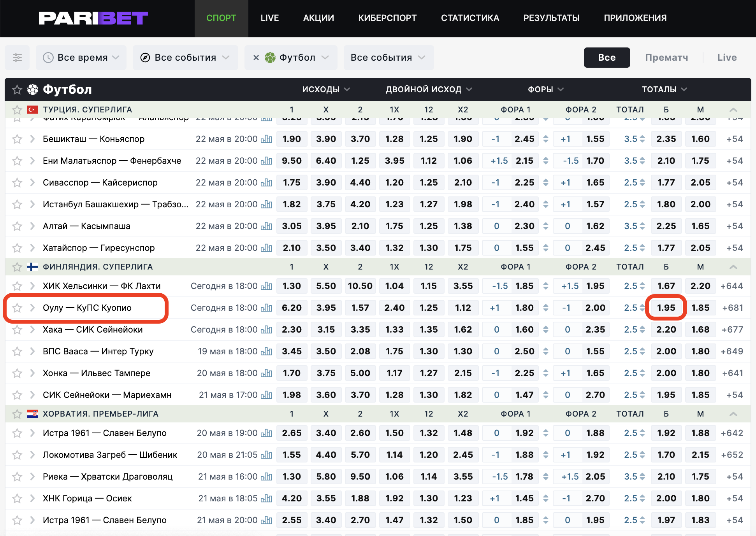756x536 pixels.
Task: Open +652 markets for Локомотива Загреб — Шибеник
Action: [x=732, y=455]
